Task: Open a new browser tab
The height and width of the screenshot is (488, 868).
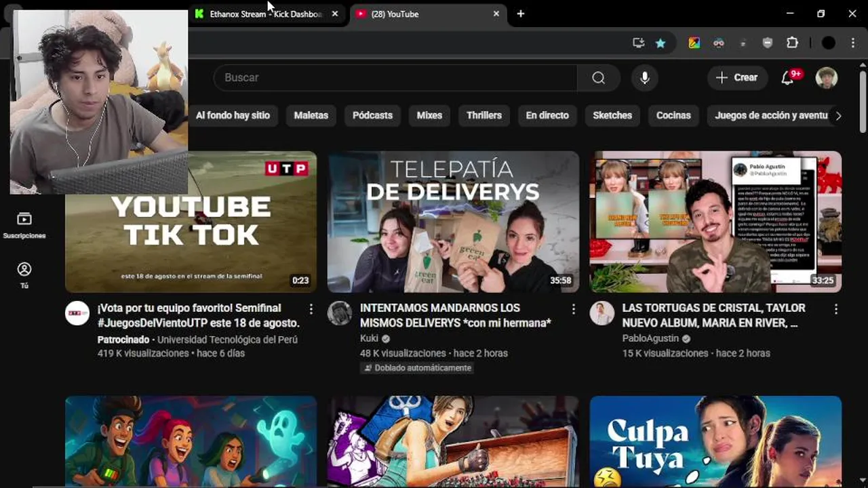Action: point(520,14)
